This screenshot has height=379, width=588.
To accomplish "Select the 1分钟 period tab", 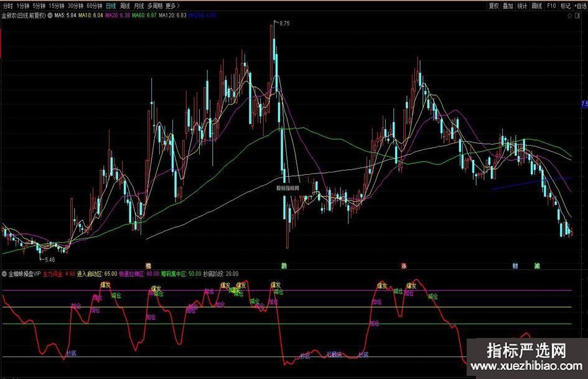I will click(23, 6).
